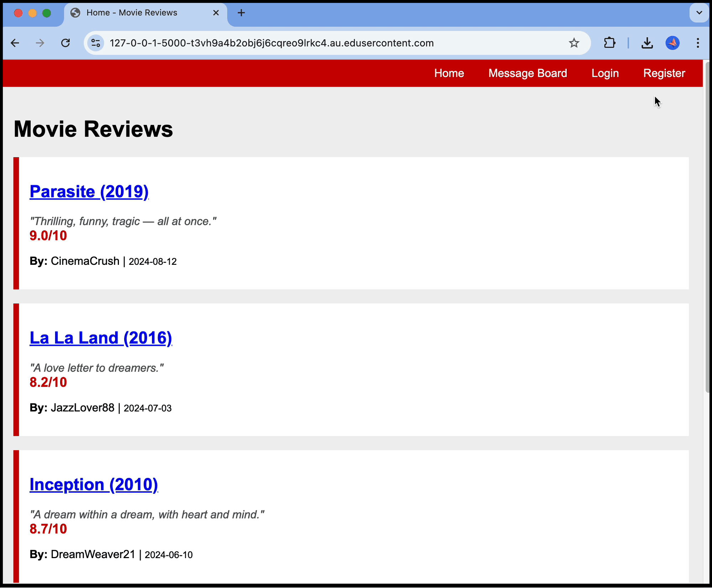Open Chrome three-dot menu
Viewport: 712px width, 588px height.
(x=698, y=43)
